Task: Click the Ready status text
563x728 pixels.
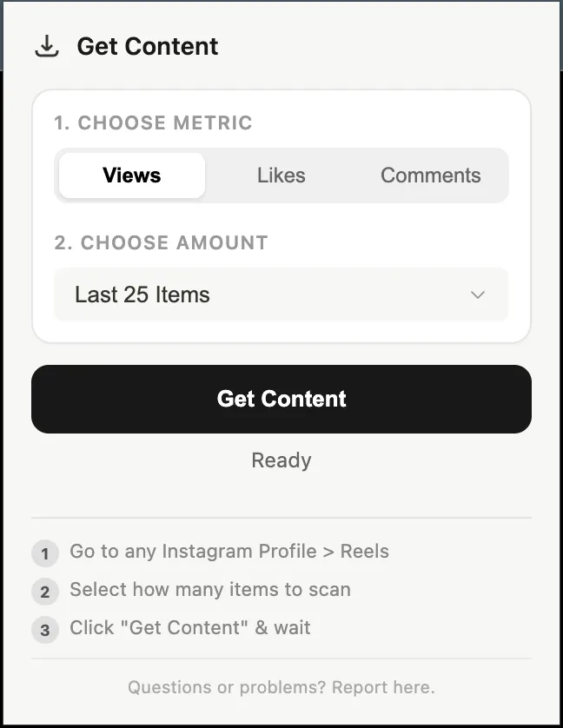Action: (x=281, y=460)
